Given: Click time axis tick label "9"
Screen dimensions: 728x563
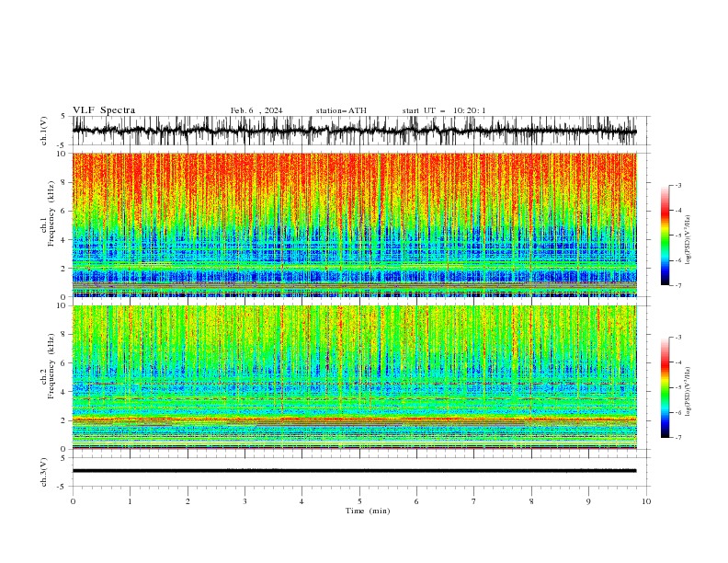Looking at the screenshot, I should 588,501.
